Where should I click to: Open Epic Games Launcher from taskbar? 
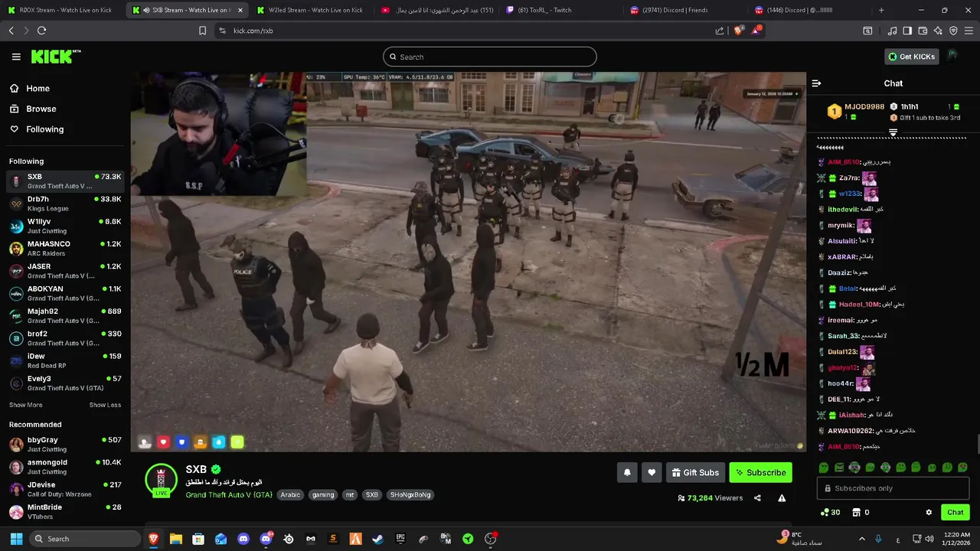400,539
